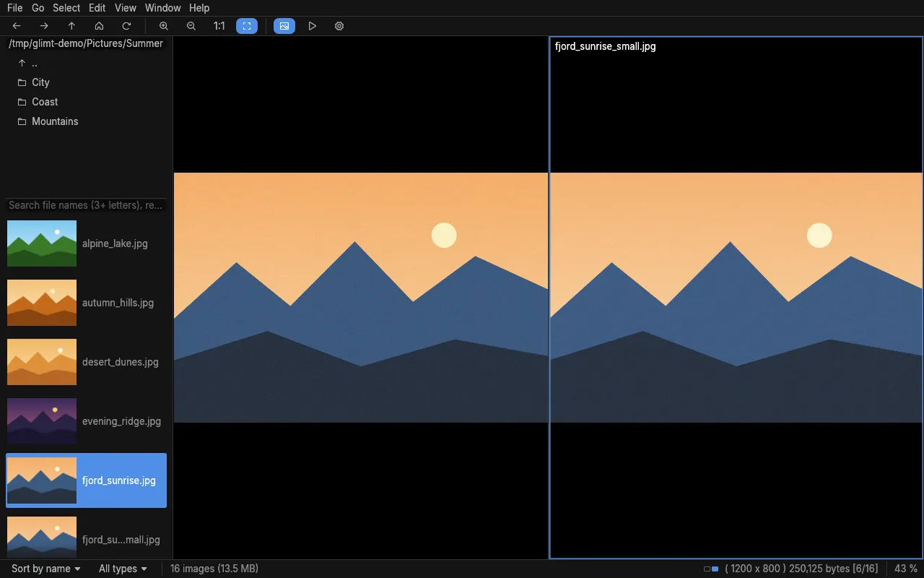Open the 'All types' filter dropdown
The image size is (924, 578).
(123, 569)
